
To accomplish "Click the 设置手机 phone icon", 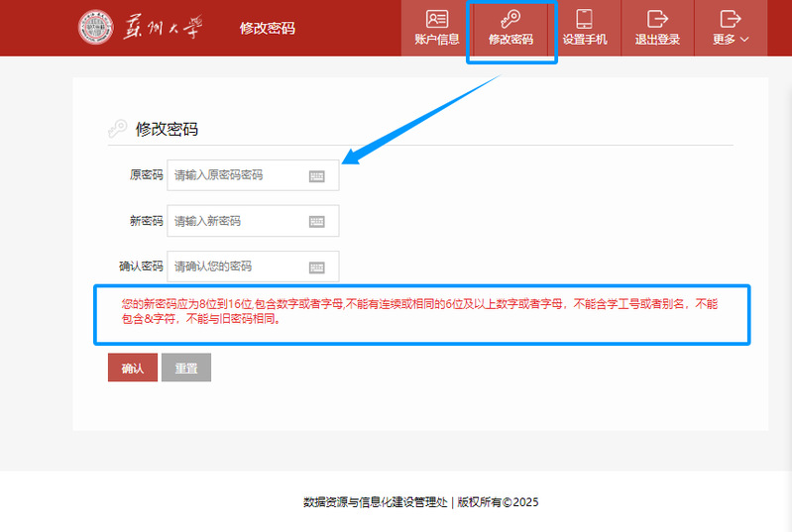I will tap(584, 19).
